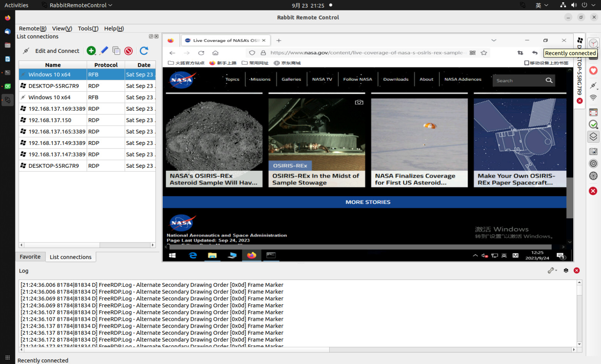Click the Edit and Connect button

(51, 51)
